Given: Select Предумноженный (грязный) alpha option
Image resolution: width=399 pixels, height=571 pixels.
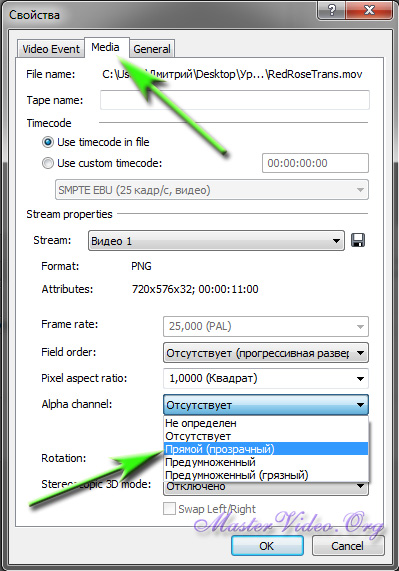Looking at the screenshot, I should (266, 475).
